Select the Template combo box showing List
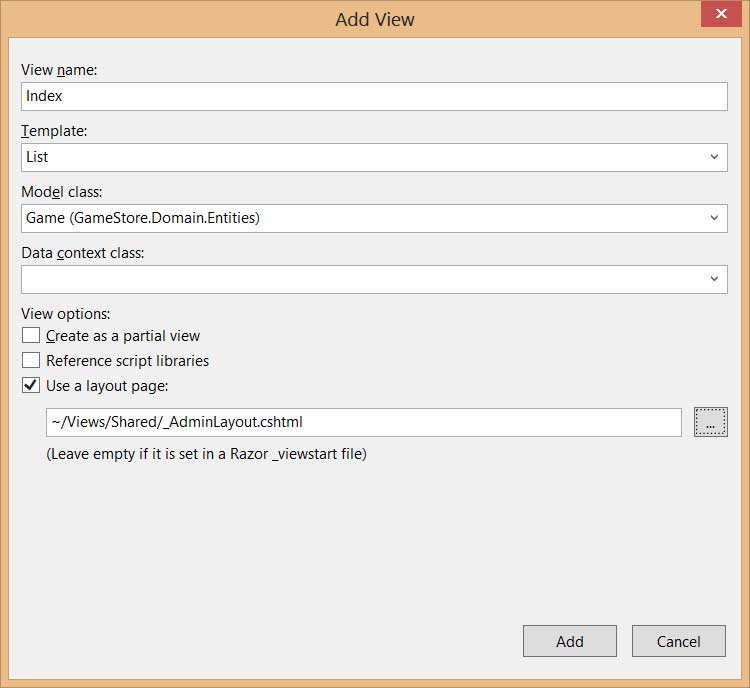Image resolution: width=750 pixels, height=688 pixels. pos(374,157)
